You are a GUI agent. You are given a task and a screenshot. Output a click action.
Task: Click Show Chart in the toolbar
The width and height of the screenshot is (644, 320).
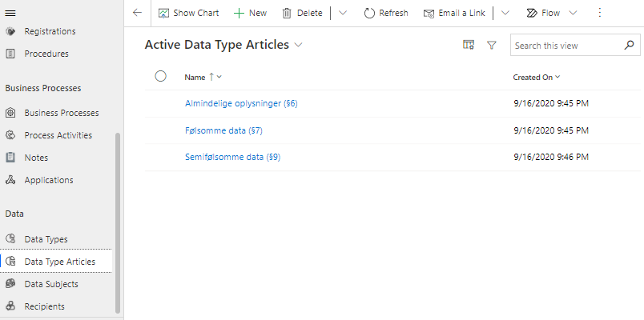[x=188, y=13]
